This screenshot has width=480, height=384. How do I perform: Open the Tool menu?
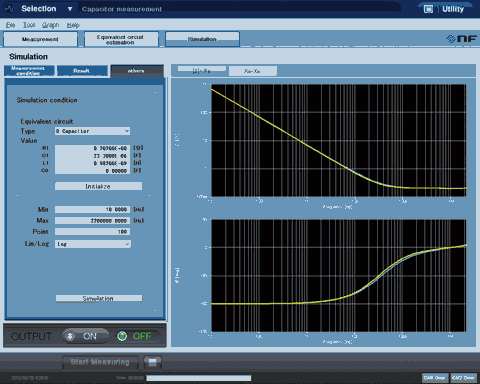(x=29, y=25)
